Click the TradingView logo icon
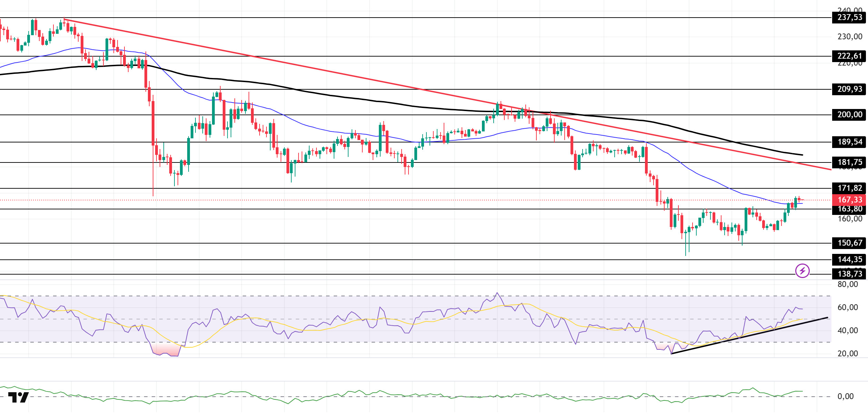The height and width of the screenshot is (416, 868). click(18, 397)
